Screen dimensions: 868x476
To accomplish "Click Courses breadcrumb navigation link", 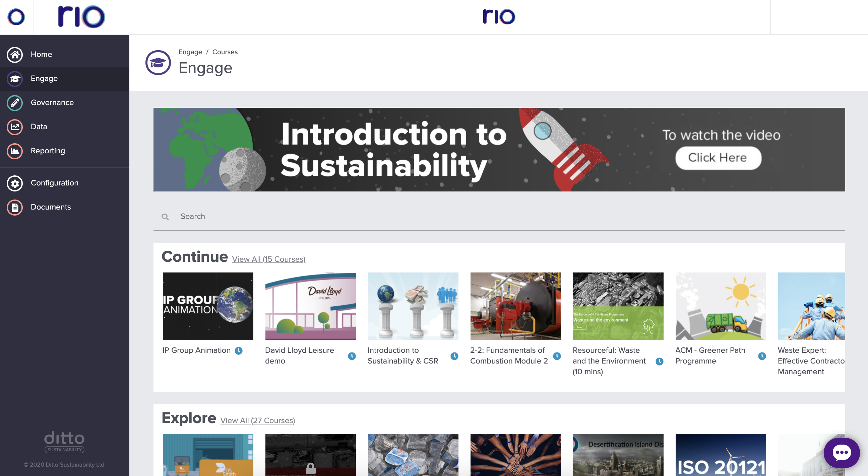I will click(225, 52).
